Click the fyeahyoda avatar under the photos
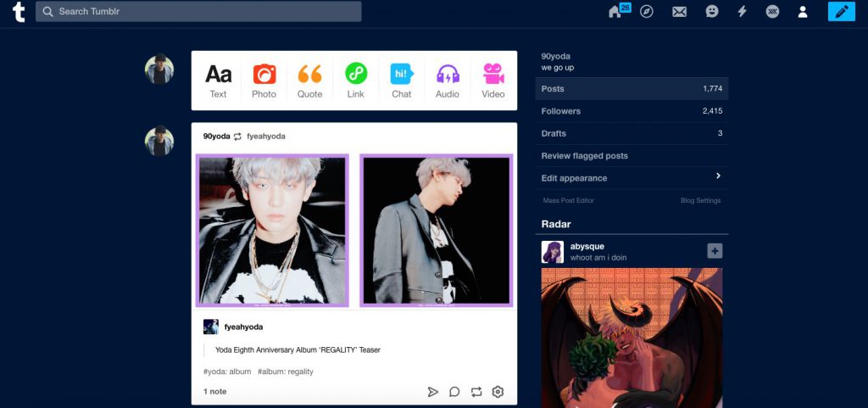 click(211, 327)
